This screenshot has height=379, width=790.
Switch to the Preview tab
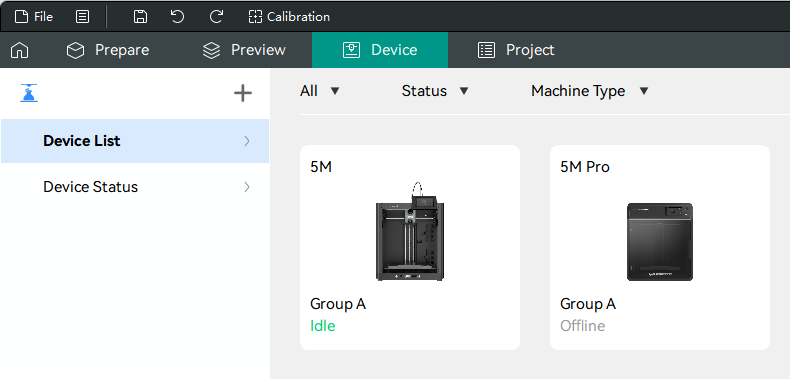coord(244,50)
